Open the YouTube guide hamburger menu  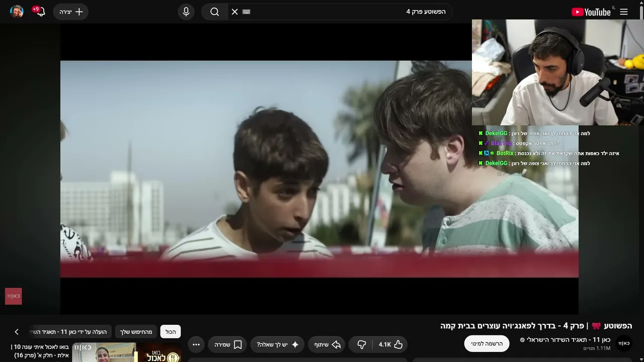[x=624, y=12]
